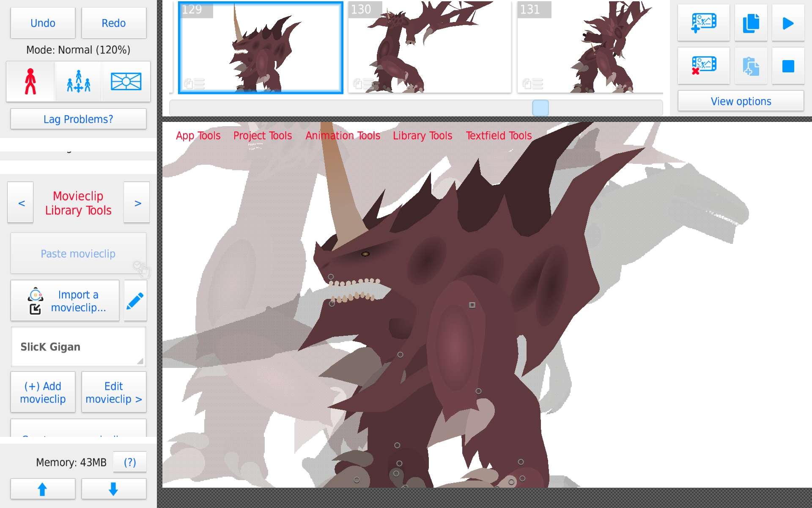The width and height of the screenshot is (812, 508).
Task: Click the pencil edit icon
Action: [135, 301]
